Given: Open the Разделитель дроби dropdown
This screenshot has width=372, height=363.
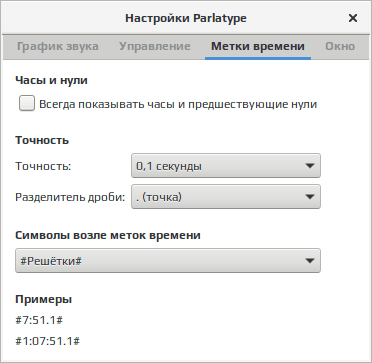Looking at the screenshot, I should point(226,197).
